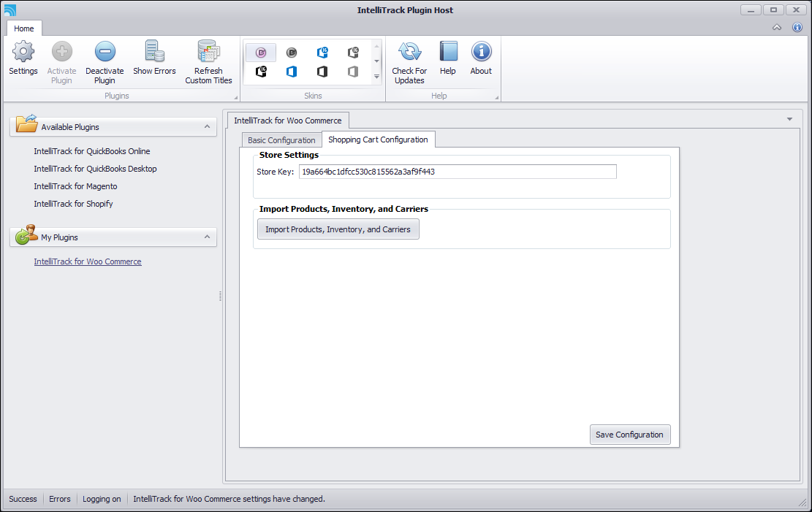Click Refresh Custom Titles
The image size is (812, 512).
209,61
